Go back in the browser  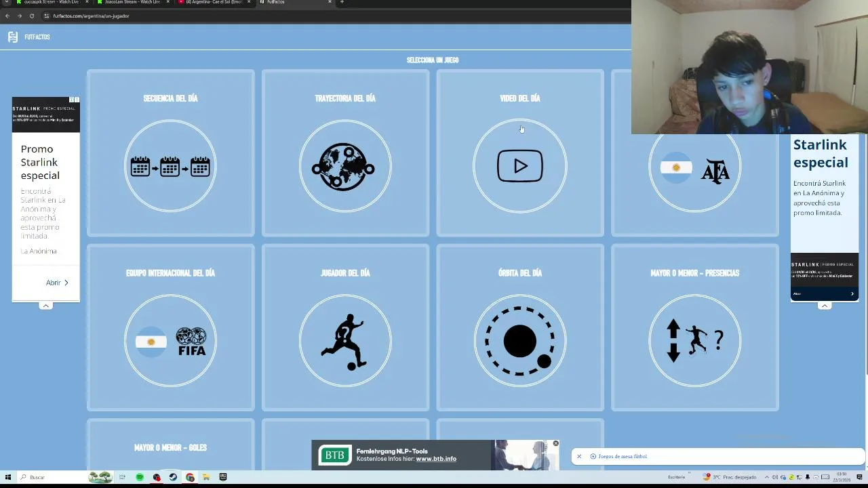click(x=7, y=16)
